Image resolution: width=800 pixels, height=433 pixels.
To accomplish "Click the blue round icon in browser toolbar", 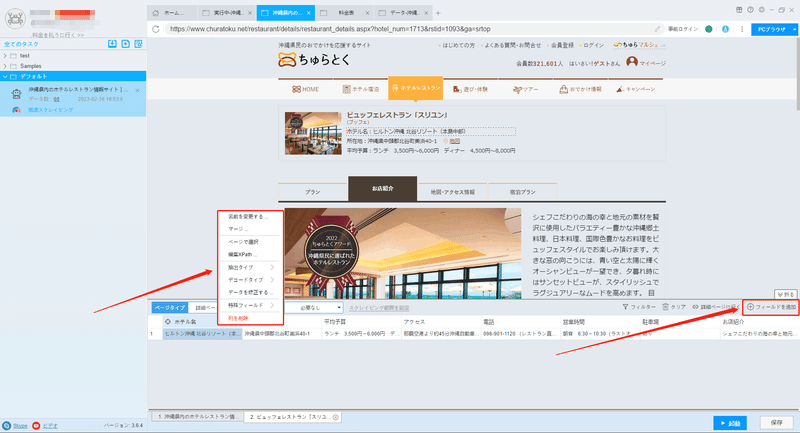I will tap(725, 29).
